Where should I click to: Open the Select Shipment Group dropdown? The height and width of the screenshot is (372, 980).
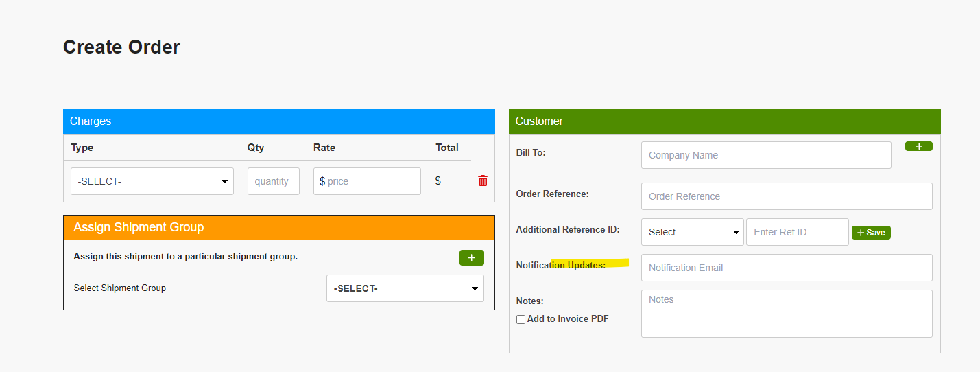coord(405,288)
